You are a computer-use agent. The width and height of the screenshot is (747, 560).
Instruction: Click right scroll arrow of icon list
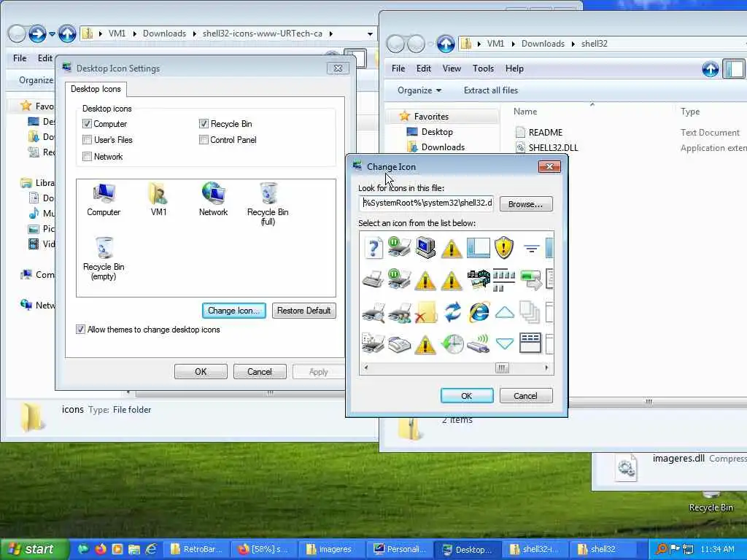[x=547, y=367]
